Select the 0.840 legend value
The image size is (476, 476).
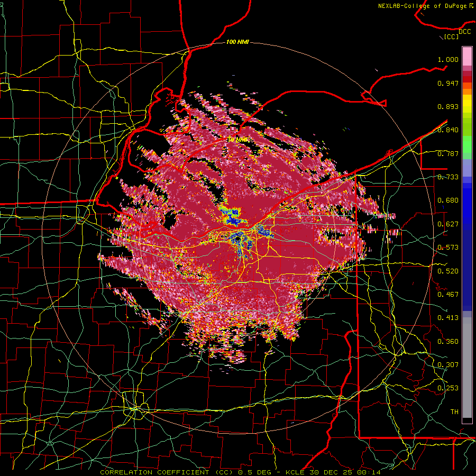click(448, 130)
